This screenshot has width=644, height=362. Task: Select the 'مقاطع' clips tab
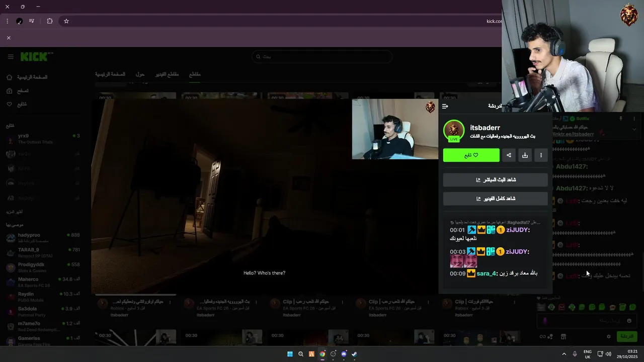pyautogui.click(x=195, y=74)
